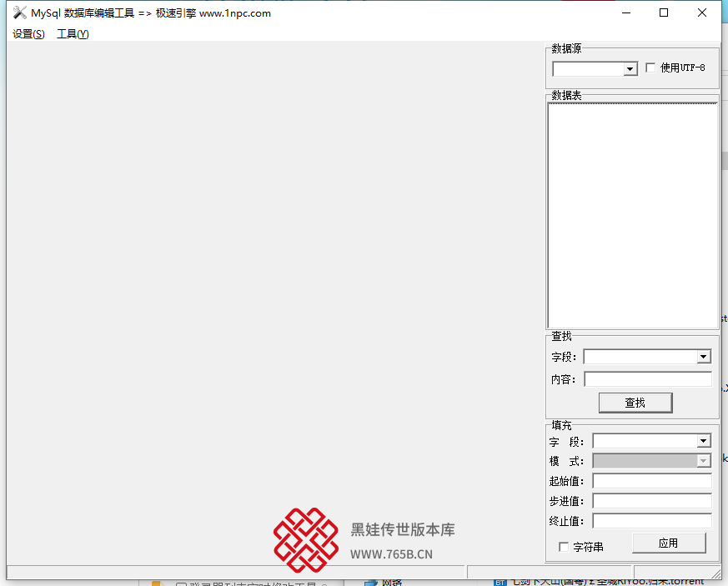Maximize the MySql tool window
The width and height of the screenshot is (728, 586).
pyautogui.click(x=664, y=13)
